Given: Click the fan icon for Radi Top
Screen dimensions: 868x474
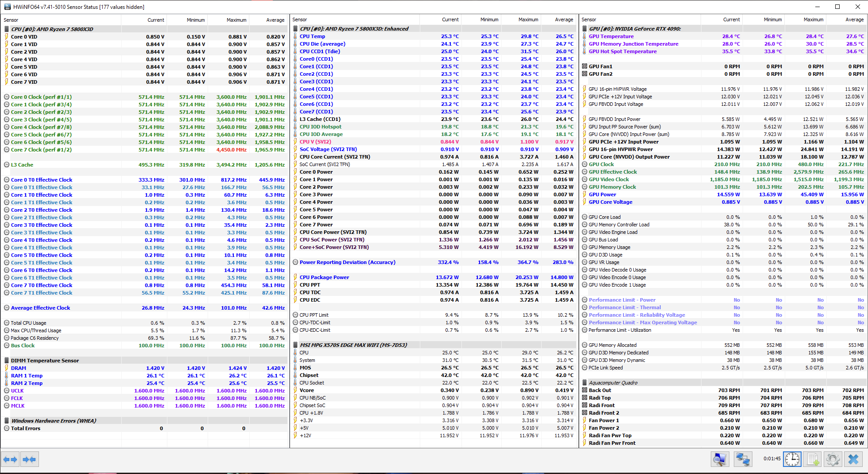Looking at the screenshot, I should pyautogui.click(x=585, y=398).
